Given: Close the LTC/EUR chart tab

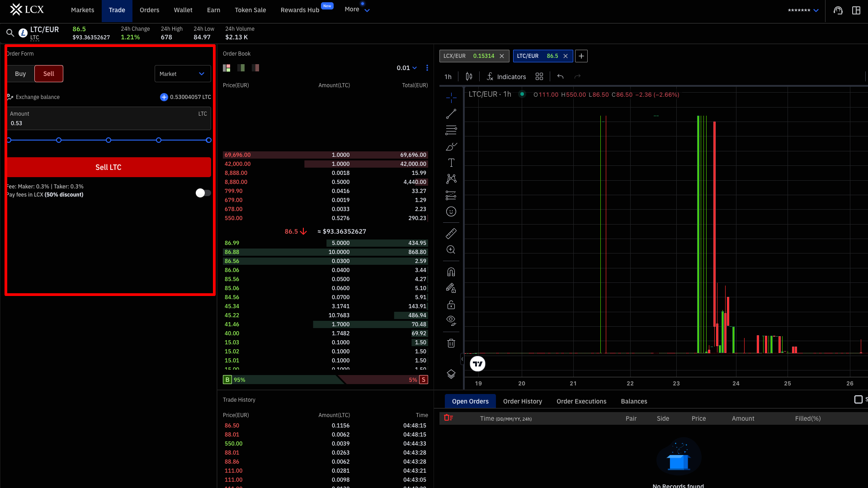Looking at the screenshot, I should pos(566,56).
